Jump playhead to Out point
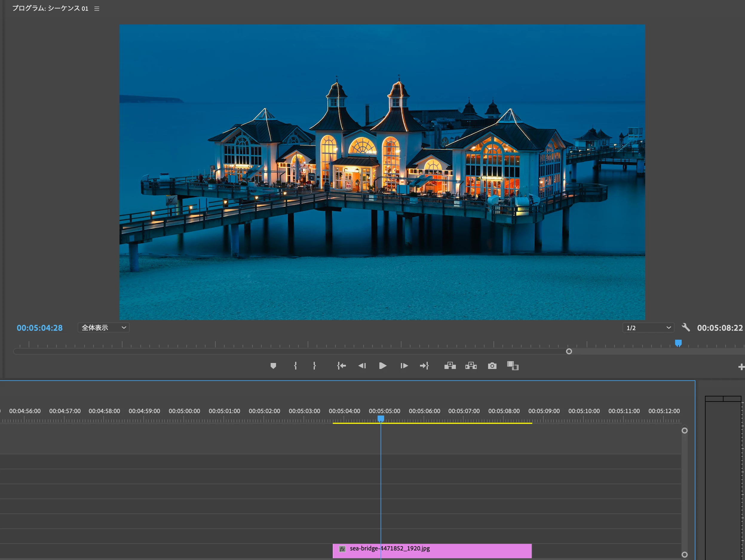 click(x=424, y=366)
